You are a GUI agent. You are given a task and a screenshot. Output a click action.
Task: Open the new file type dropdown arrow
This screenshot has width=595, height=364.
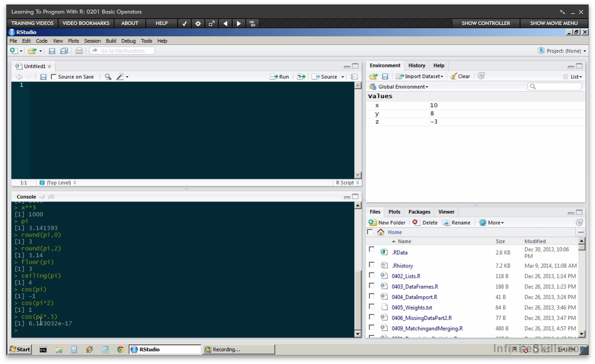21,51
